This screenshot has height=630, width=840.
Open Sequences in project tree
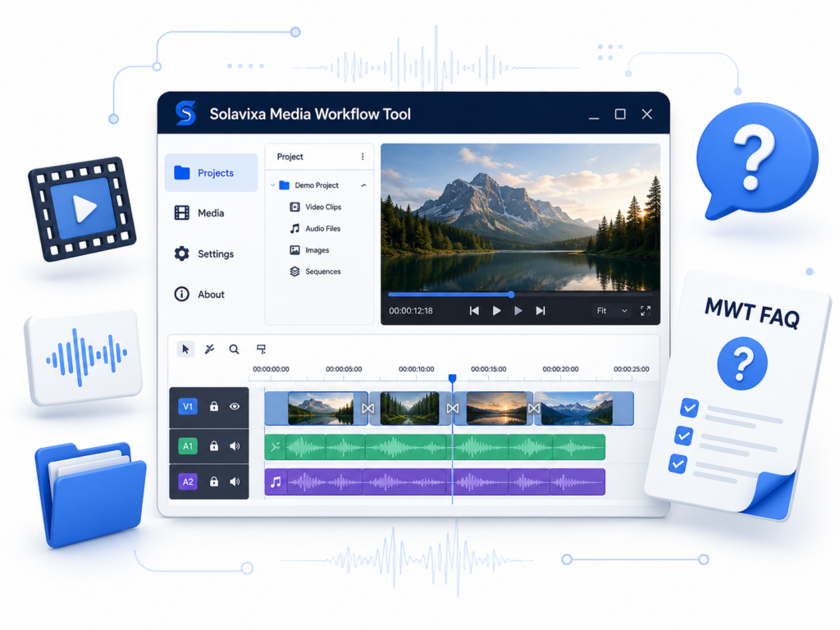316,272
